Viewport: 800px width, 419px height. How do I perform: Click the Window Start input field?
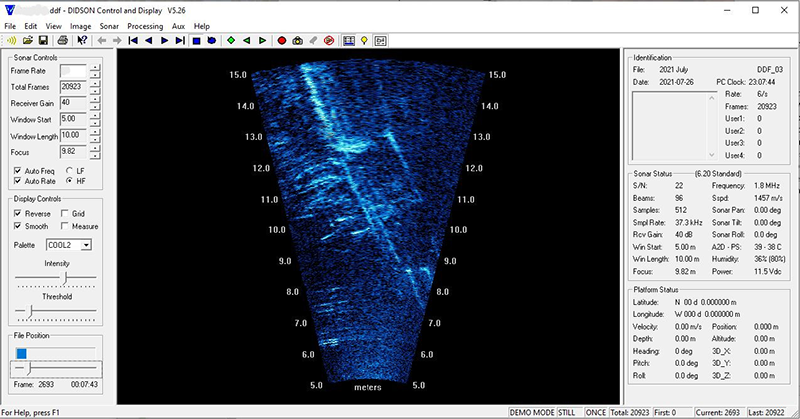[73, 118]
